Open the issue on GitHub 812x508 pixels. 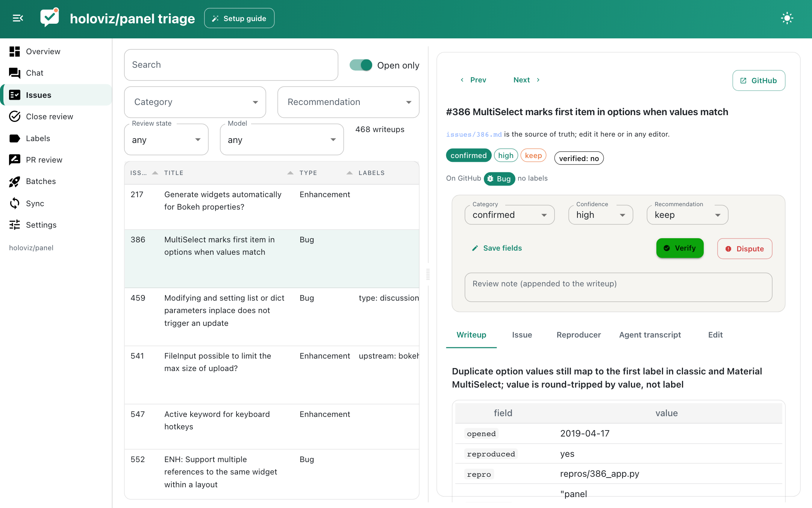[x=759, y=81]
